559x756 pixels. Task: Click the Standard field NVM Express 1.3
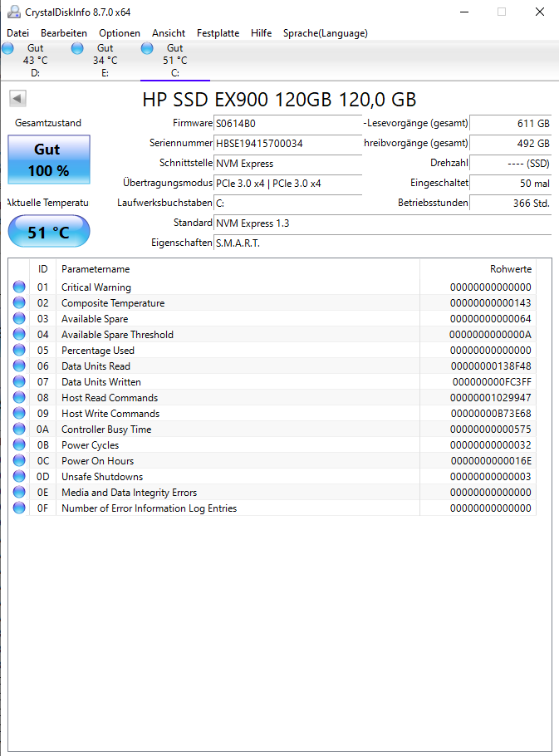(383, 223)
